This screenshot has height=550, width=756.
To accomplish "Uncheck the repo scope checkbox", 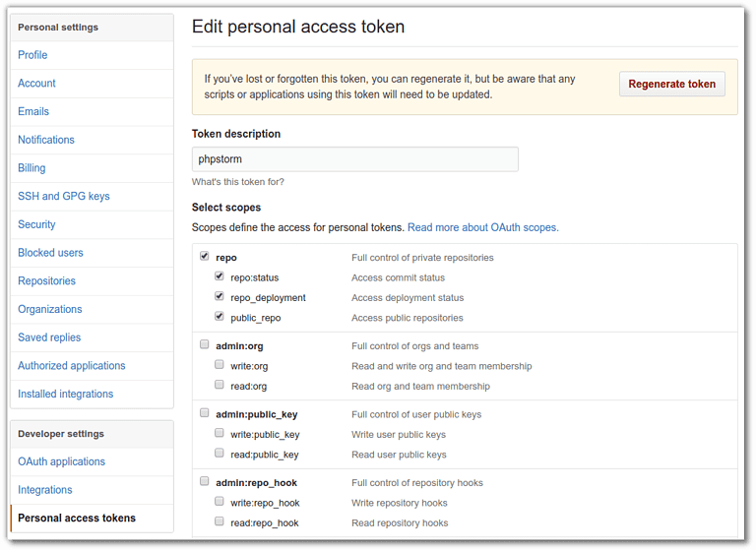I will pyautogui.click(x=205, y=257).
